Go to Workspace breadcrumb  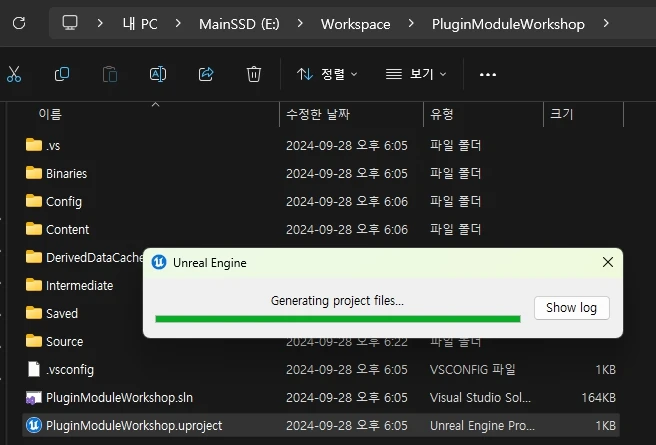click(x=356, y=24)
